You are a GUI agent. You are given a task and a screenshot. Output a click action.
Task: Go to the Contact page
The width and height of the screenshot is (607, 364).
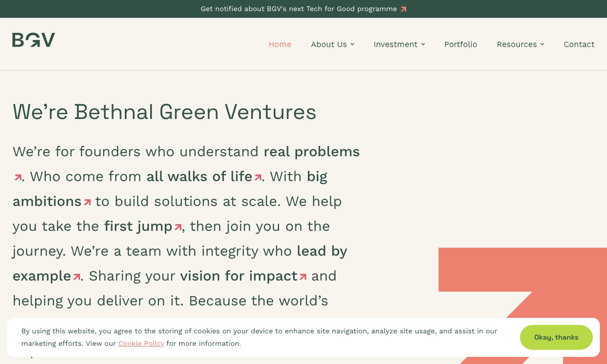(579, 44)
